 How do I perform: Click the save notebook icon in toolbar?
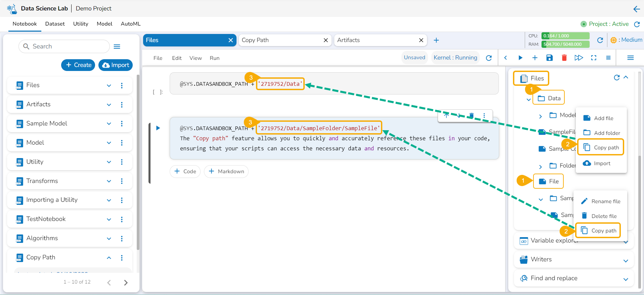pos(550,58)
